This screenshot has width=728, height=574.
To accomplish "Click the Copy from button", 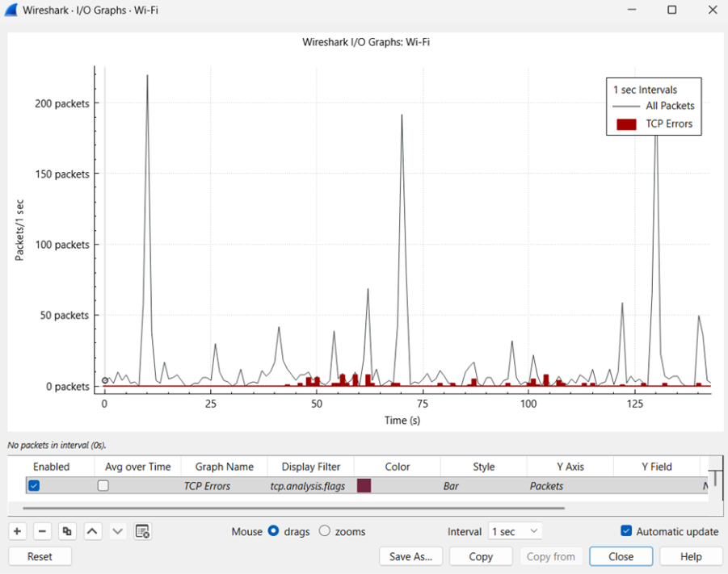I will tap(551, 556).
